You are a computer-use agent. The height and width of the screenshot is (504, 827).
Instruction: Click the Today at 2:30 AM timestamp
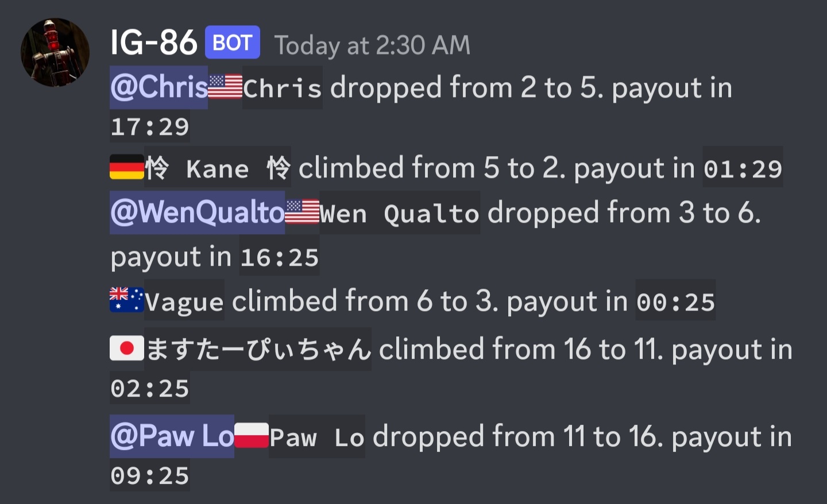[x=372, y=45]
